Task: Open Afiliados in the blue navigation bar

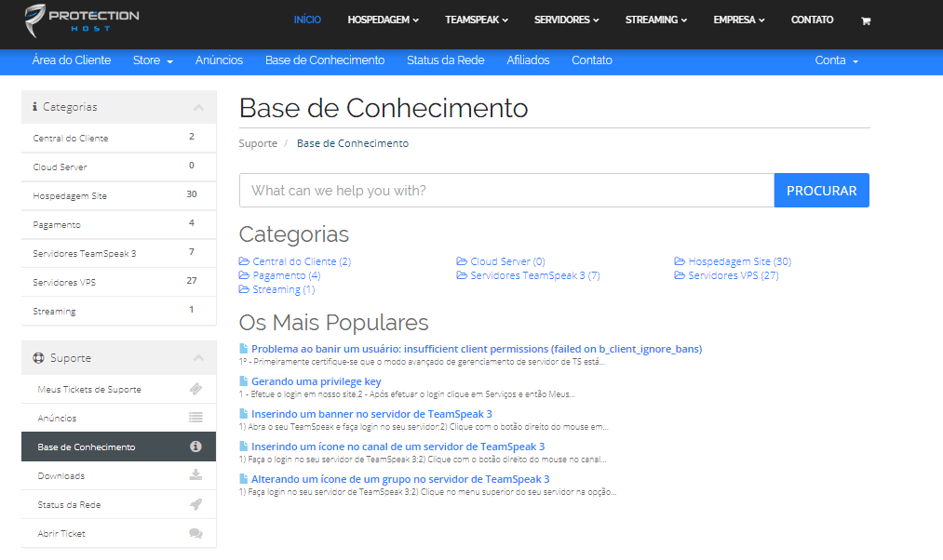Action: point(528,60)
